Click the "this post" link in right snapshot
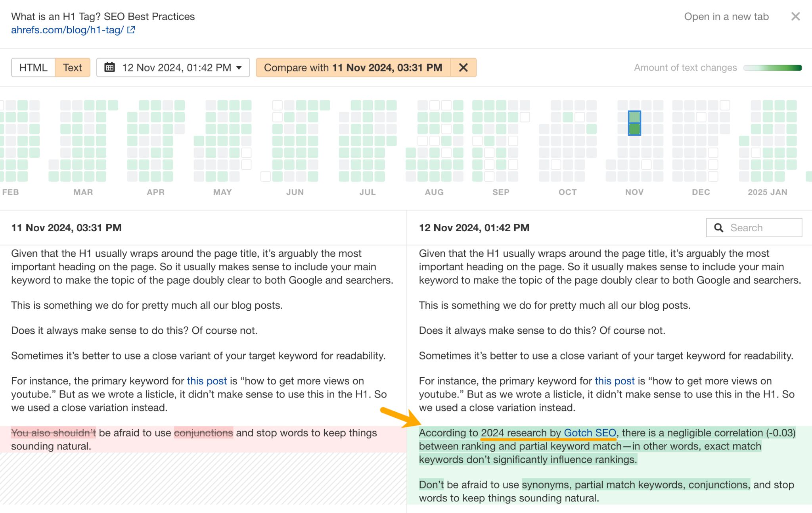This screenshot has height=513, width=812. pyautogui.click(x=614, y=381)
